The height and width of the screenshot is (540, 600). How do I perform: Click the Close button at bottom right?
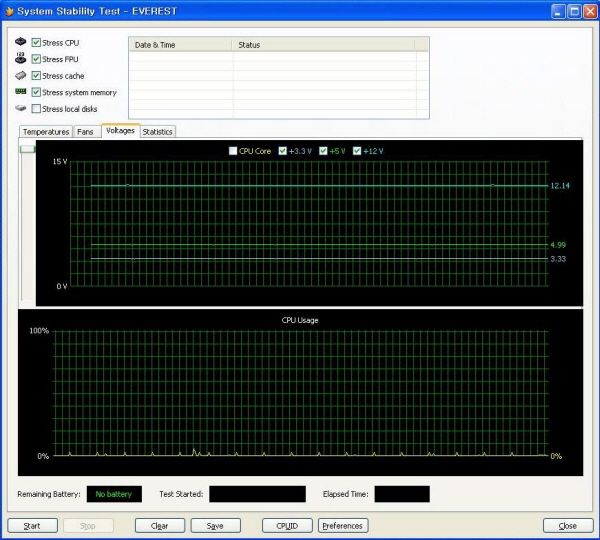click(x=568, y=526)
